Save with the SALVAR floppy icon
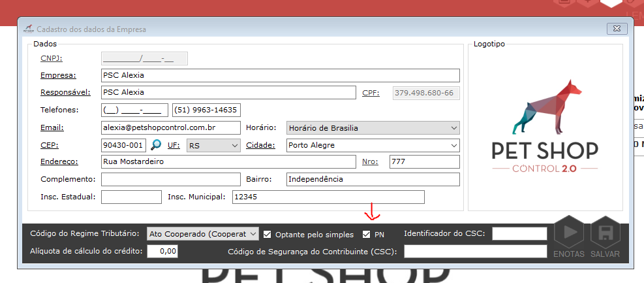This screenshot has height=283, width=644. click(606, 233)
